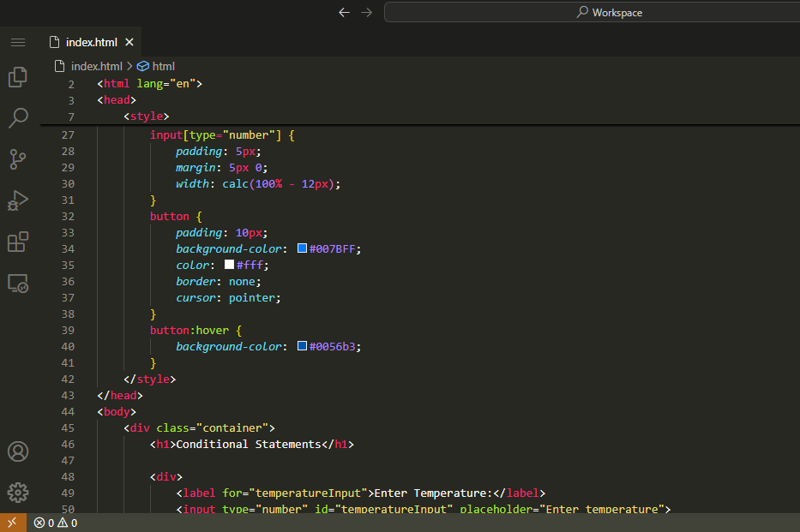The image size is (800, 532).
Task: Click the #fff white color swatch
Action: coord(229,266)
